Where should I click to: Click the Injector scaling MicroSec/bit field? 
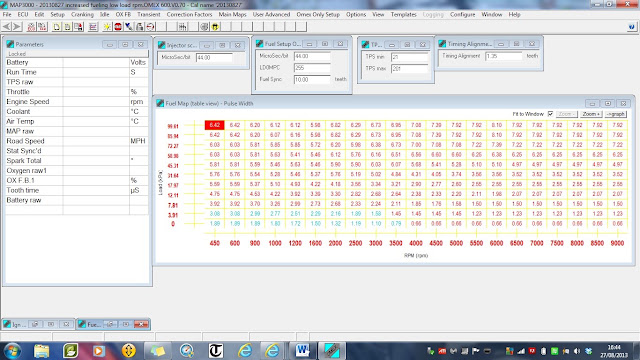tap(214, 58)
